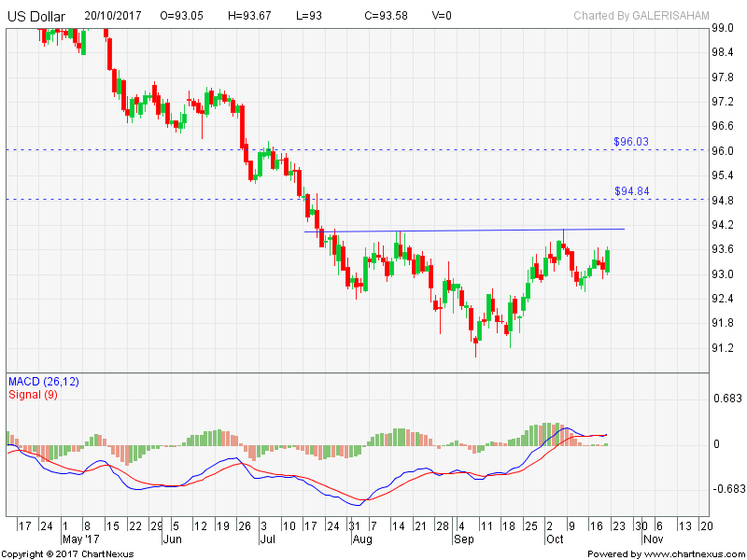The height and width of the screenshot is (560, 747).
Task: Click the Charted By GALERISAHAM watermark
Action: pos(641,16)
